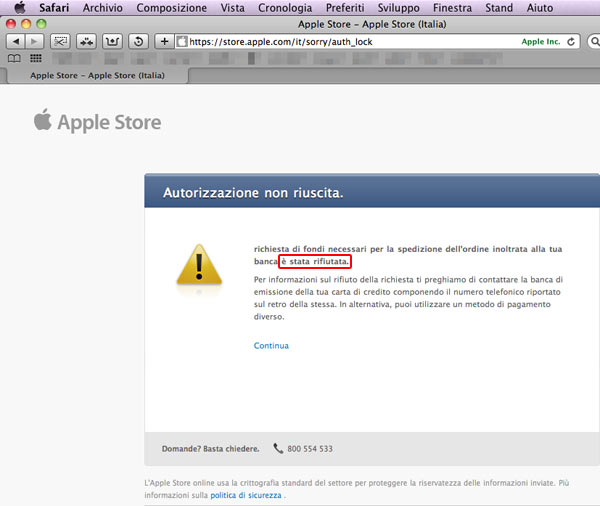
Task: Click the Safari back arrow button
Action: tap(16, 42)
